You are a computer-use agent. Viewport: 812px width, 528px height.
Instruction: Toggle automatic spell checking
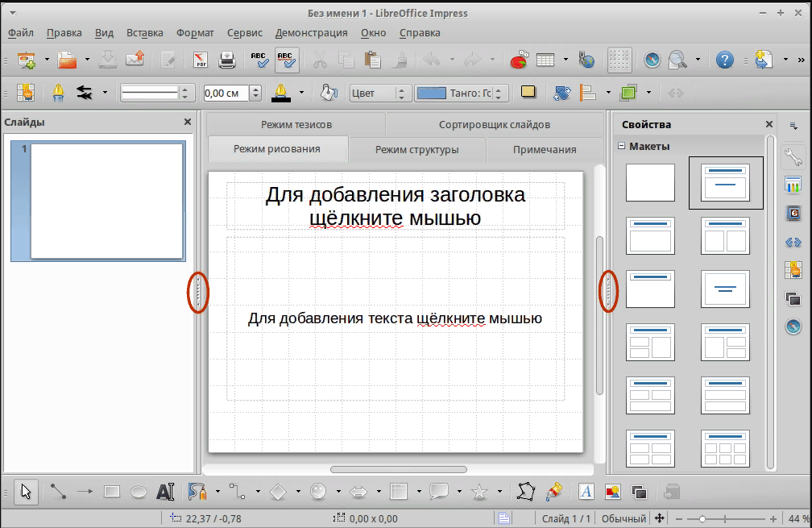click(x=287, y=60)
